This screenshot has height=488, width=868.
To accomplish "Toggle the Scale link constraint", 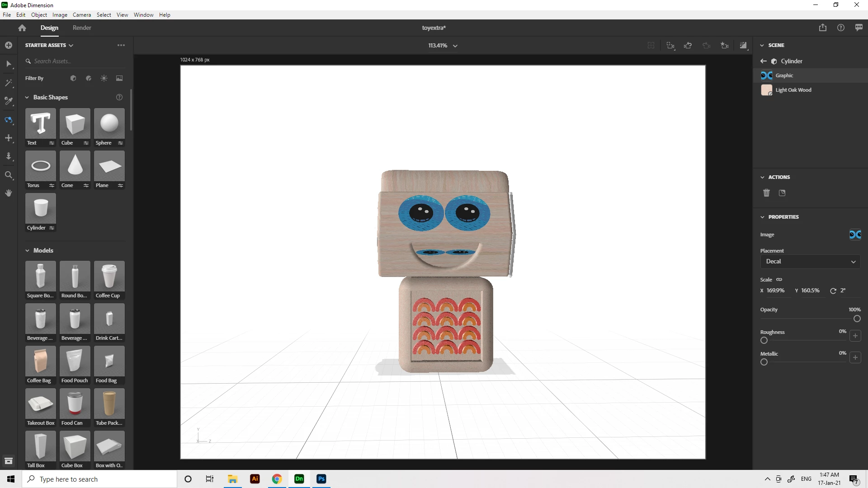I will tap(779, 279).
